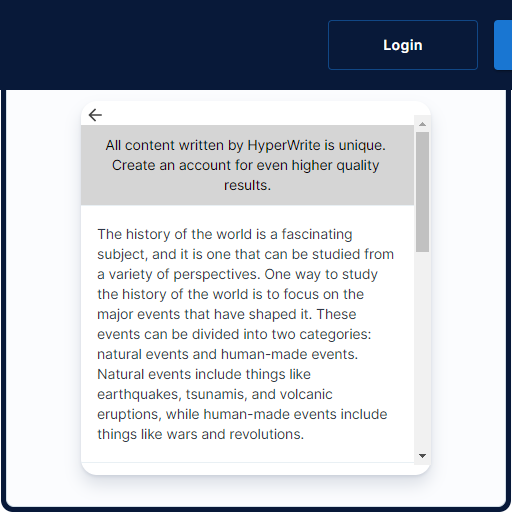Click the line "events can be divided into two categories"
The image size is (512, 513).
pos(233,334)
